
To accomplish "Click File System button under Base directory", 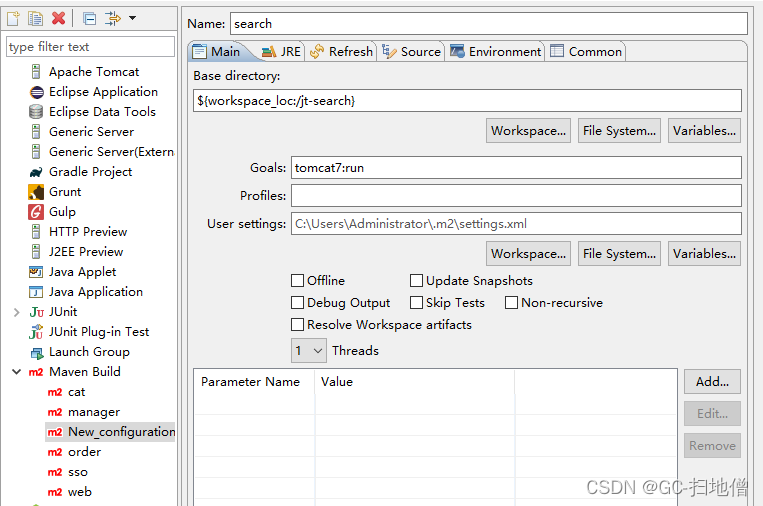I will tap(619, 131).
